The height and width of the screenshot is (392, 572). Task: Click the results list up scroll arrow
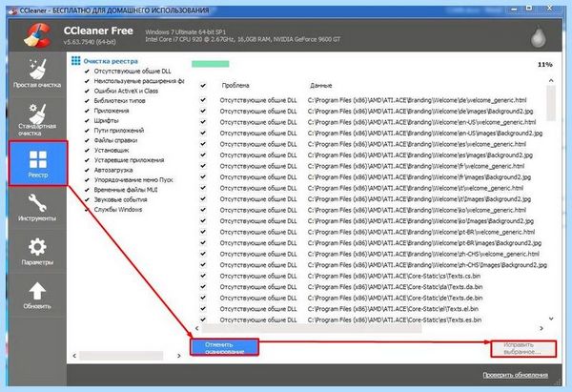coord(551,80)
